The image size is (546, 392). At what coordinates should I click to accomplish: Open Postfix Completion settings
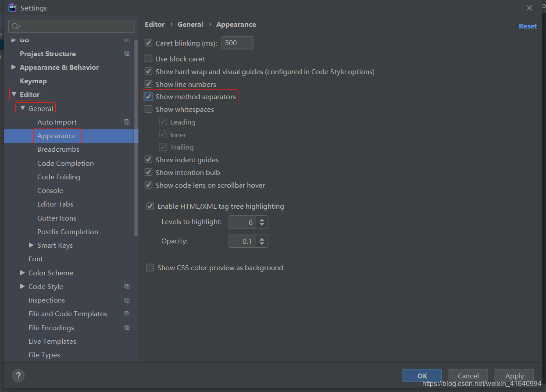click(x=68, y=232)
